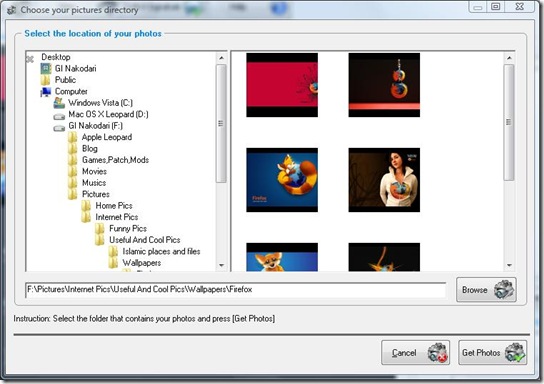This screenshot has width=544, height=384.
Task: Click the Useful And Cool Pics folder icon
Action: [x=100, y=240]
